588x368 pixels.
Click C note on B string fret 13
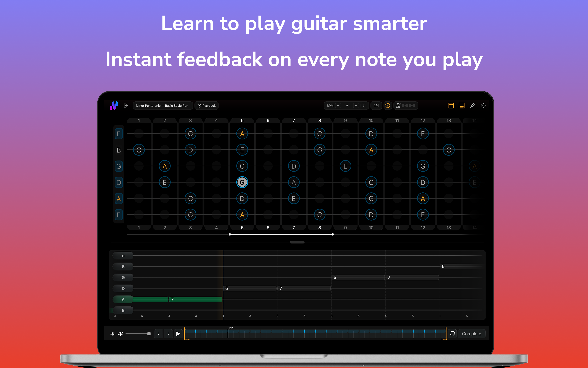(x=449, y=150)
